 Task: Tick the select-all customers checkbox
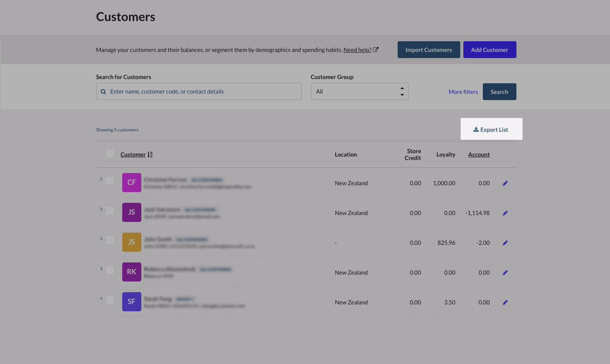click(110, 154)
